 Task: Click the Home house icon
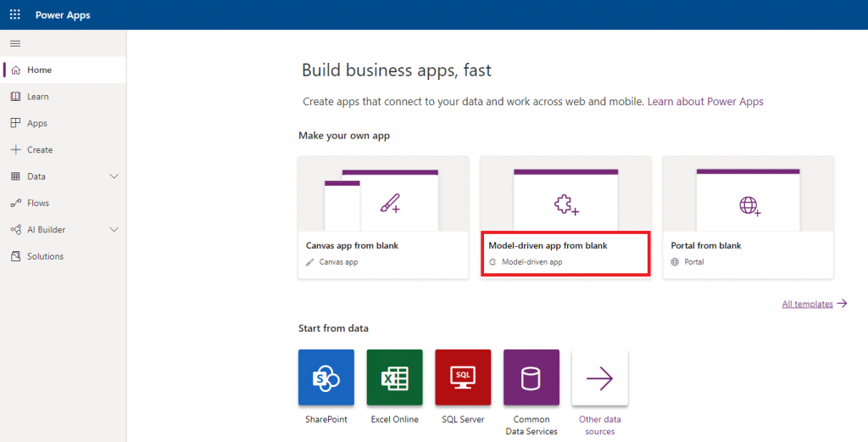pyautogui.click(x=15, y=70)
